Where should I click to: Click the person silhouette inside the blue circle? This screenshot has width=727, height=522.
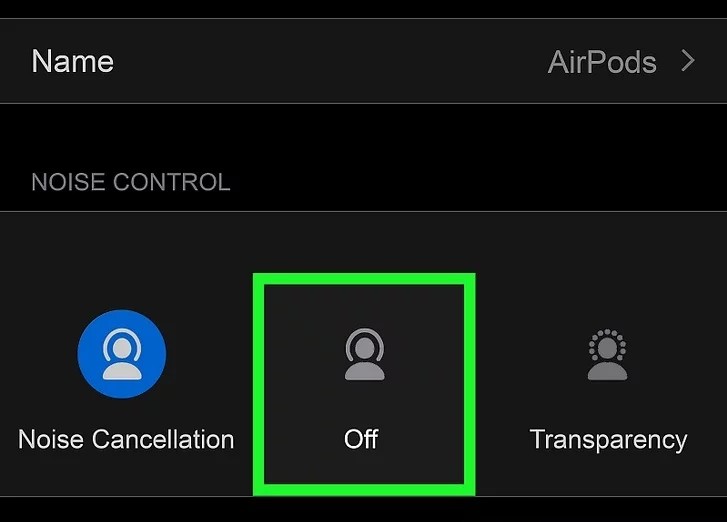pyautogui.click(x=121, y=354)
